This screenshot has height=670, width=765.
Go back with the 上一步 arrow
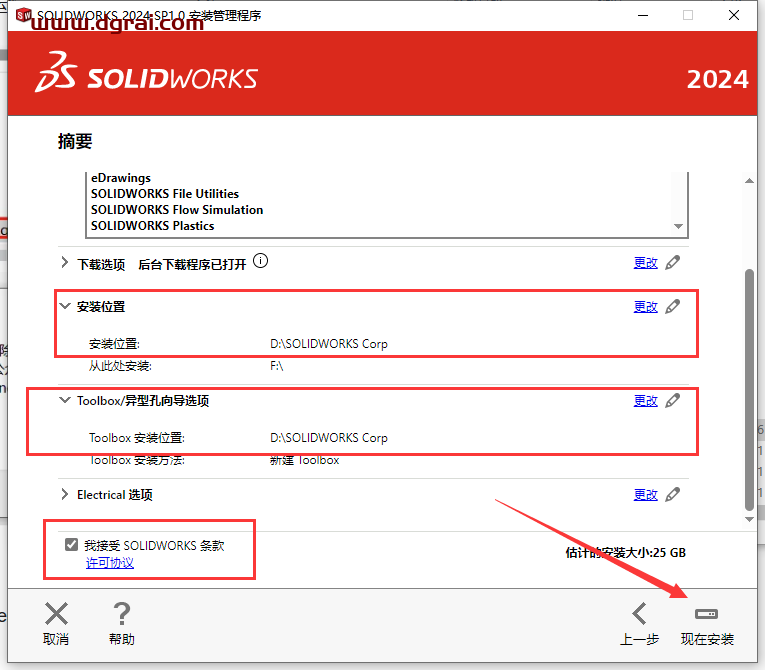(639, 613)
